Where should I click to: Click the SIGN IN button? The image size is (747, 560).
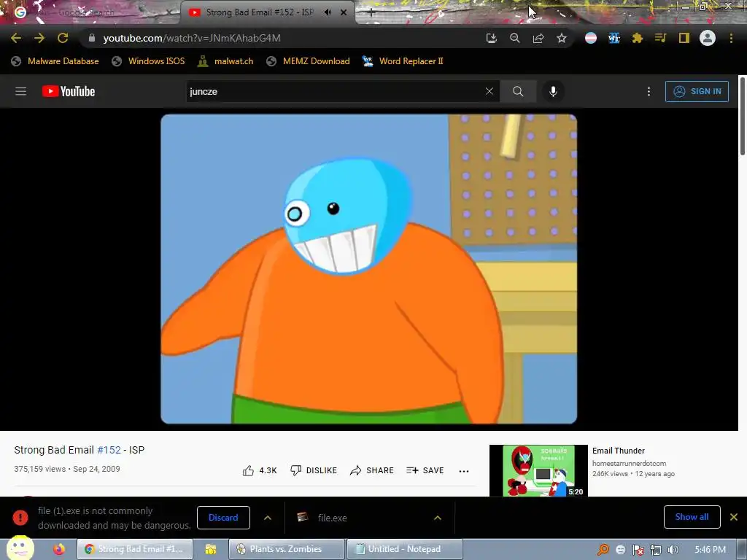697,91
